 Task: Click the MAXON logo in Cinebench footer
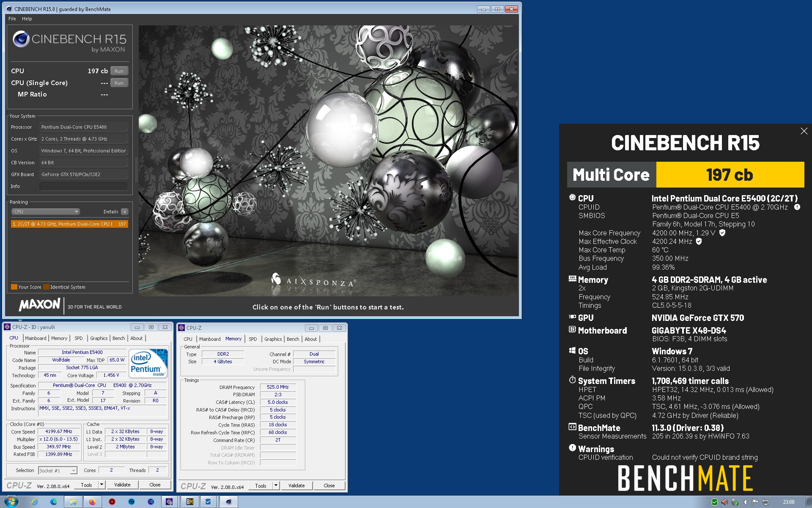click(x=39, y=304)
